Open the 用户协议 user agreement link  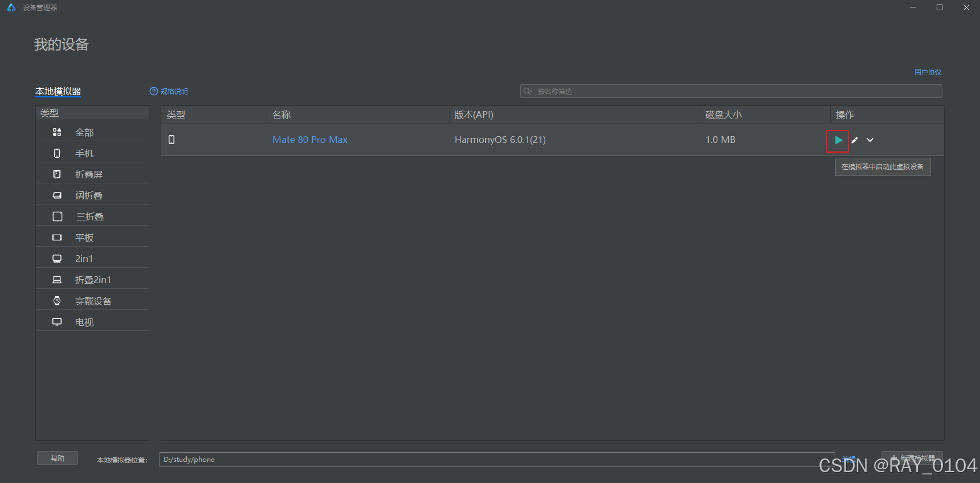[928, 72]
